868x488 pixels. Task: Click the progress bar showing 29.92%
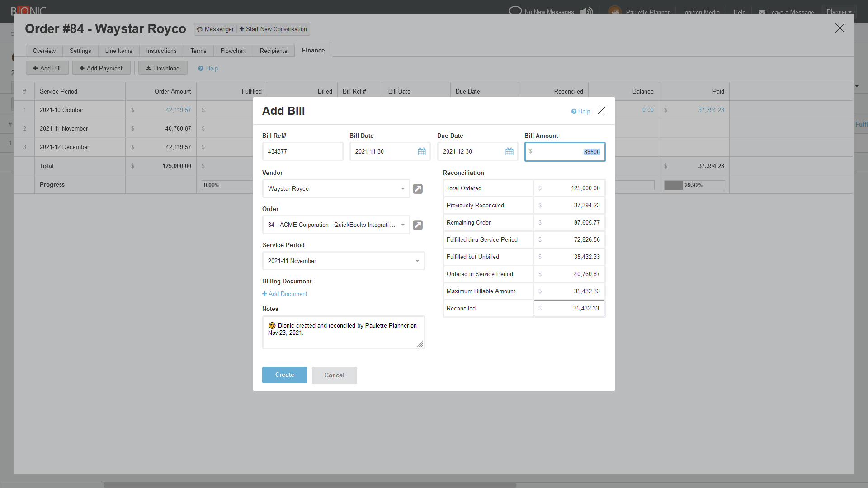[694, 185]
